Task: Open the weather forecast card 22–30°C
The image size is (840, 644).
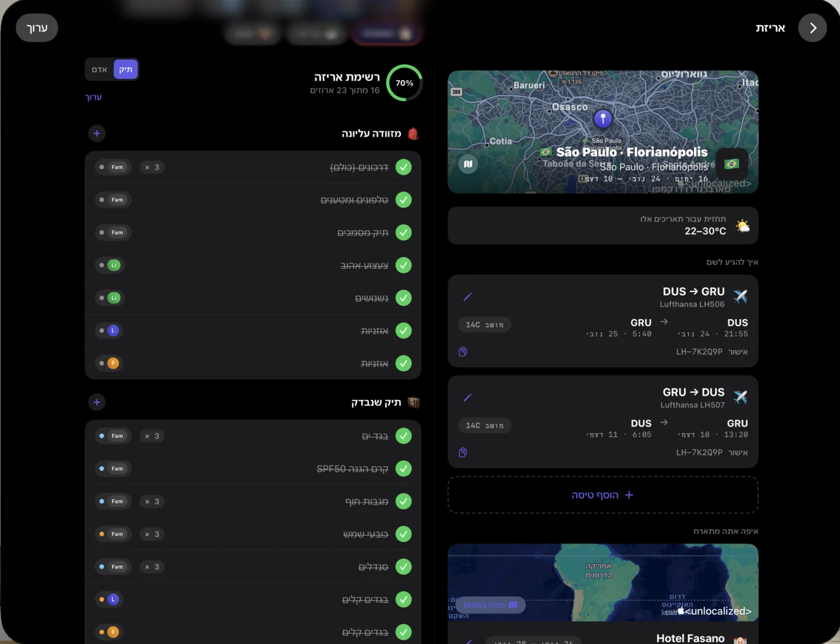Action: (x=603, y=226)
